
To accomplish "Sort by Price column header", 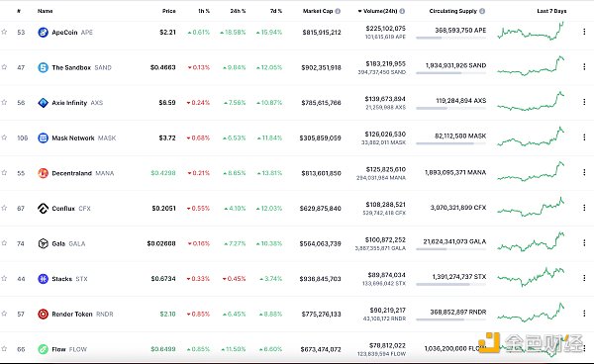I will click(169, 11).
